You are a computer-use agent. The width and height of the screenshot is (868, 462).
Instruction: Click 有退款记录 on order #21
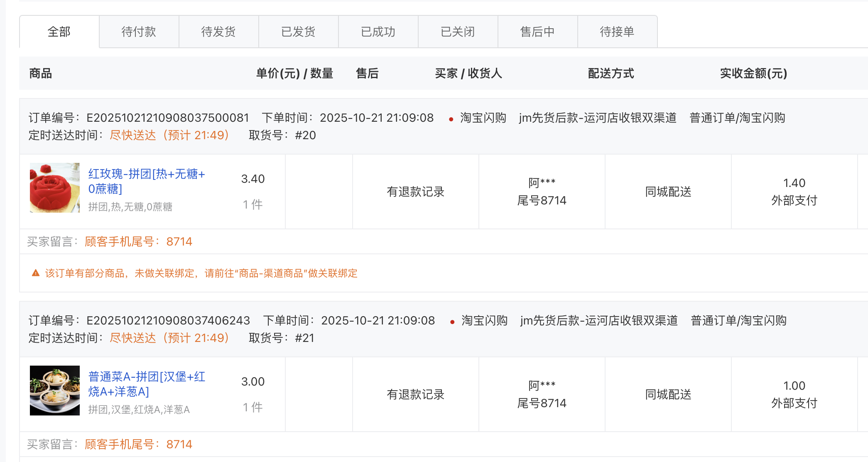click(415, 394)
